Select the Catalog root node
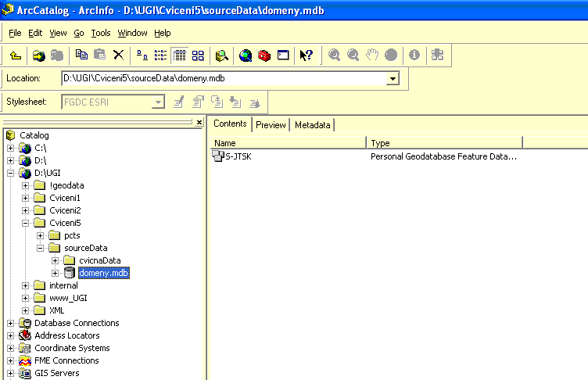The width and height of the screenshot is (588, 380). click(x=34, y=135)
